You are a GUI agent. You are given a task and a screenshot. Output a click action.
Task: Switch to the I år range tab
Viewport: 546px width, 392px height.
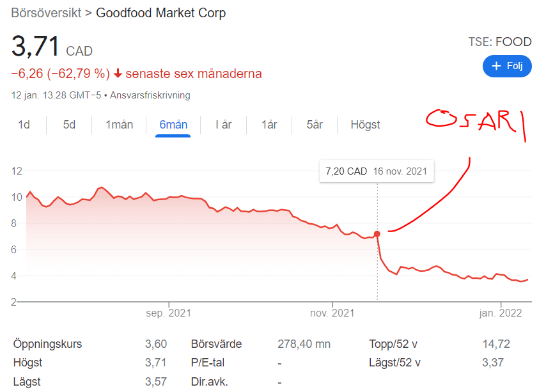(223, 125)
